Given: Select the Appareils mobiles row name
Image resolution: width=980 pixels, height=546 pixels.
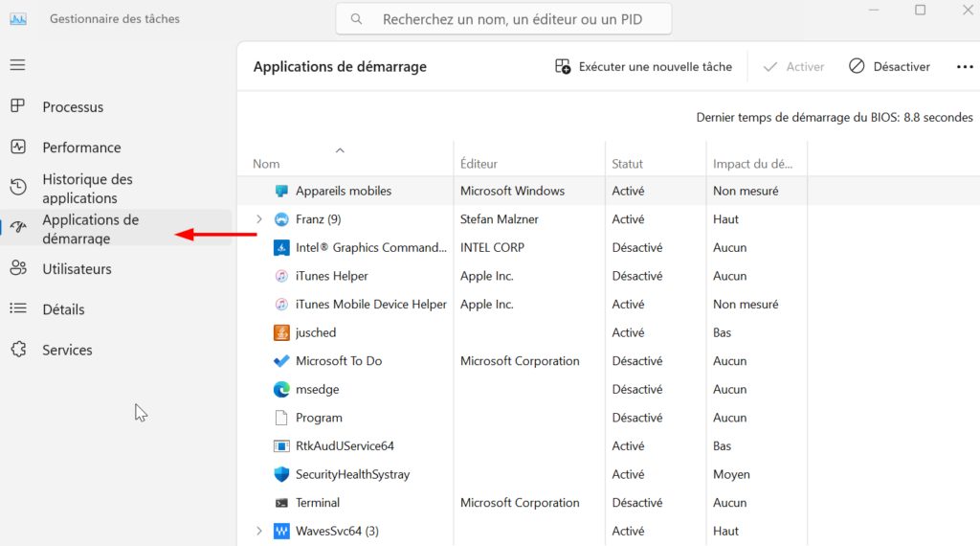Looking at the screenshot, I should pyautogui.click(x=344, y=191).
